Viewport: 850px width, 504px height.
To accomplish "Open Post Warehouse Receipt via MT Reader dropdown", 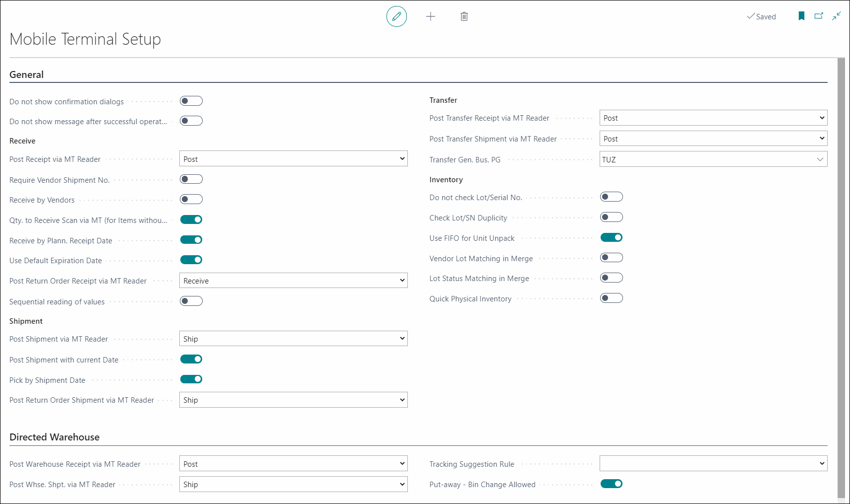I will coord(294,464).
